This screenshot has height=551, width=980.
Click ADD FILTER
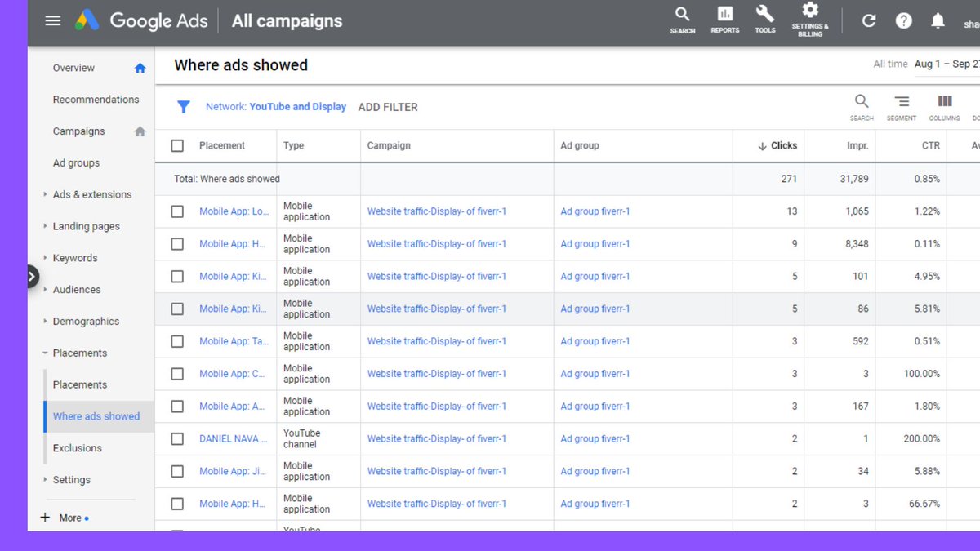(x=388, y=107)
